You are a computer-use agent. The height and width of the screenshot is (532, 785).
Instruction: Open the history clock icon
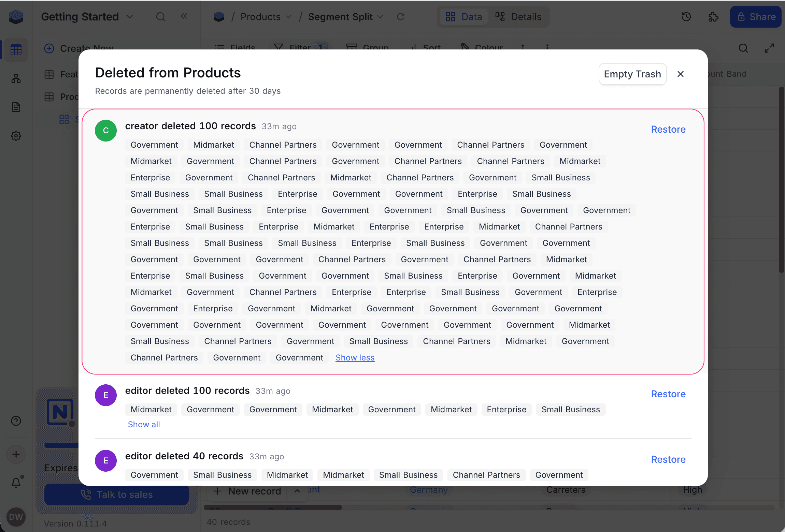[686, 17]
